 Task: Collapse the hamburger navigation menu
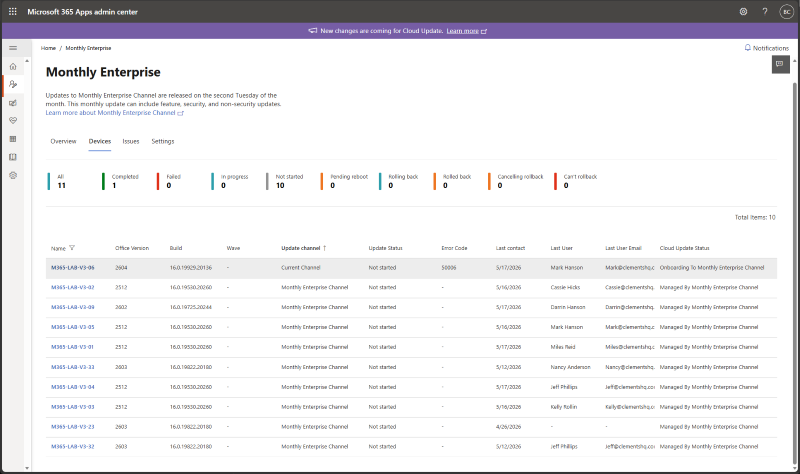(13, 48)
